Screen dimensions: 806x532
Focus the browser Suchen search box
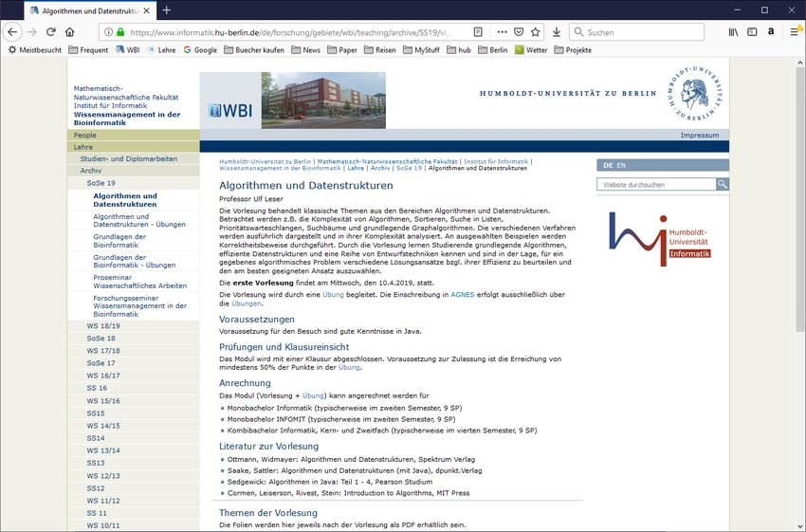coord(636,32)
